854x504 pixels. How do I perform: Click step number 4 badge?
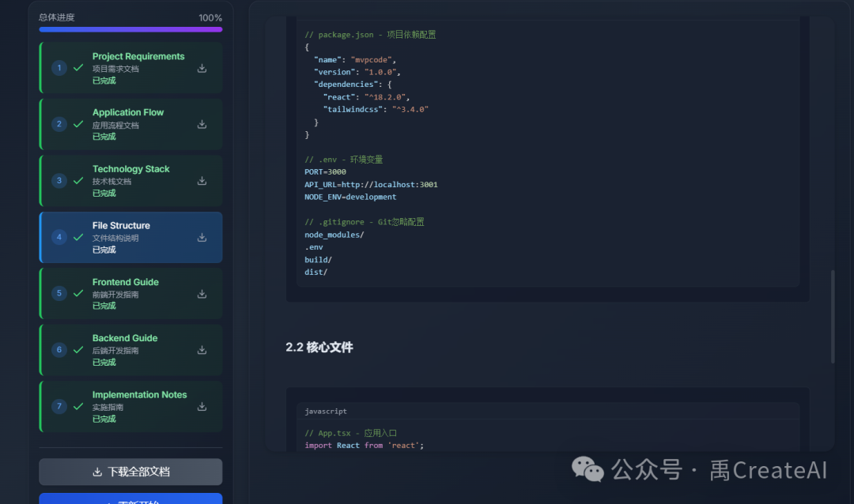pyautogui.click(x=59, y=237)
